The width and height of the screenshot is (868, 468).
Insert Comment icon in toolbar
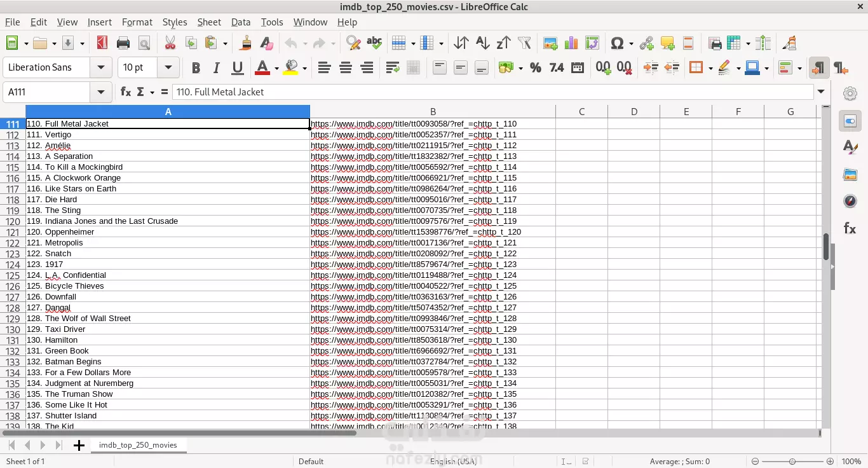pyautogui.click(x=667, y=43)
